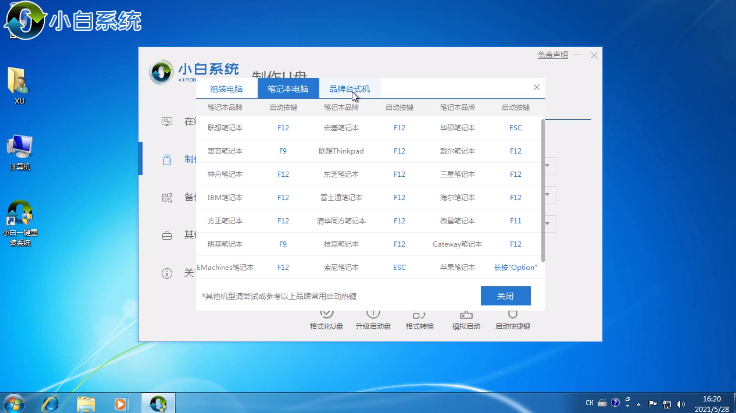Viewport: 736px width, 413px height.
Task: Click the 格式转换 icon
Action: coord(419,318)
